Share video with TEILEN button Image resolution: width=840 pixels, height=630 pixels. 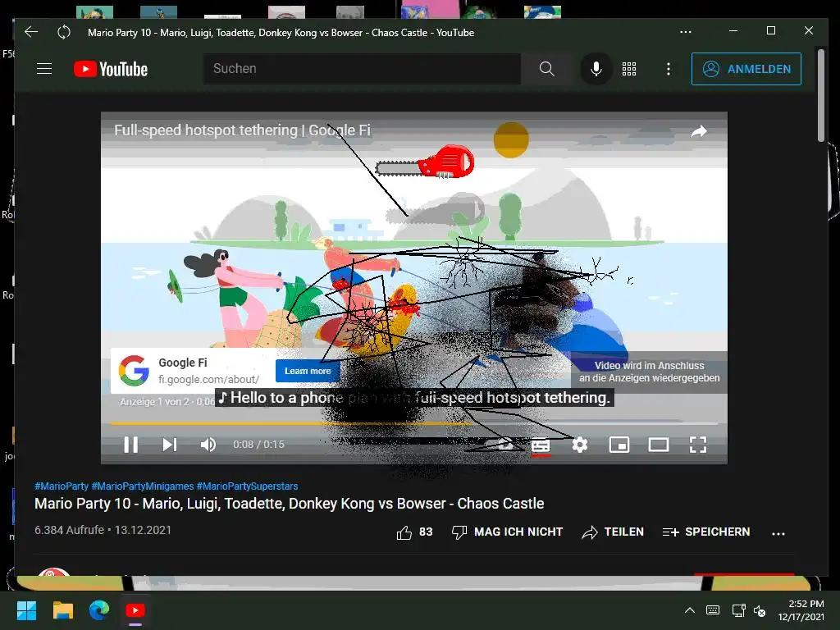[x=613, y=532]
